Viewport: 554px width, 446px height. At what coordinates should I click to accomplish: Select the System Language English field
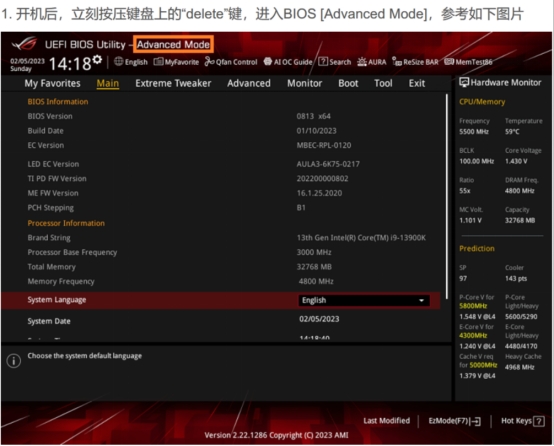coord(364,300)
